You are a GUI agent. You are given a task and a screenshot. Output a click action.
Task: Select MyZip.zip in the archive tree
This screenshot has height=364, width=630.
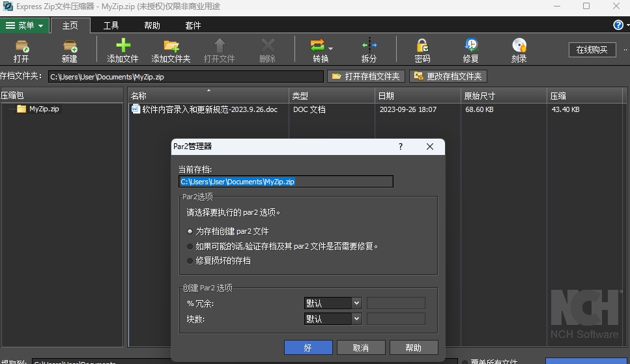click(x=44, y=109)
